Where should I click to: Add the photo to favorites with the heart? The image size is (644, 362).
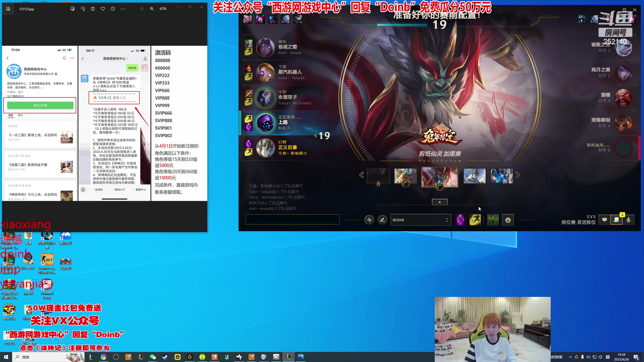103,9
